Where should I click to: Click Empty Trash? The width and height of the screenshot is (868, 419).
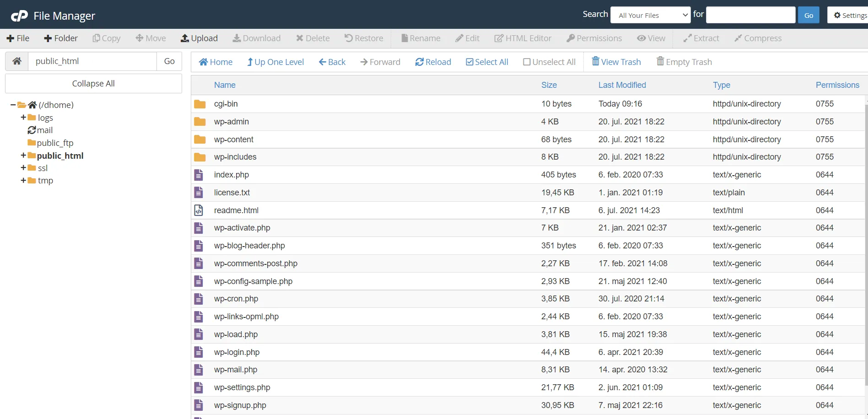[x=685, y=62]
